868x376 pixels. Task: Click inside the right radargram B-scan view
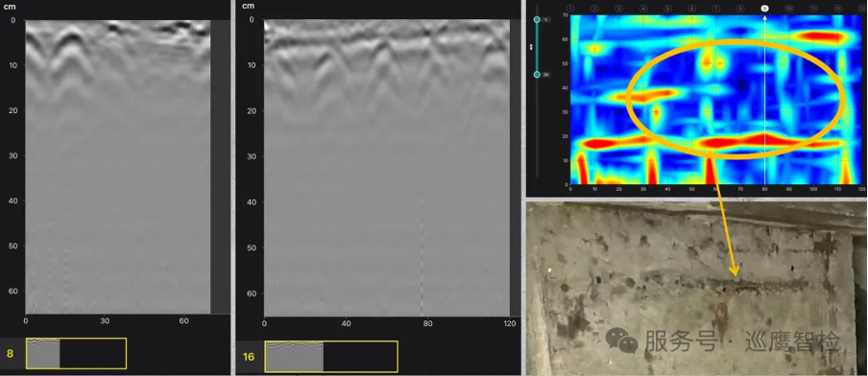386,168
